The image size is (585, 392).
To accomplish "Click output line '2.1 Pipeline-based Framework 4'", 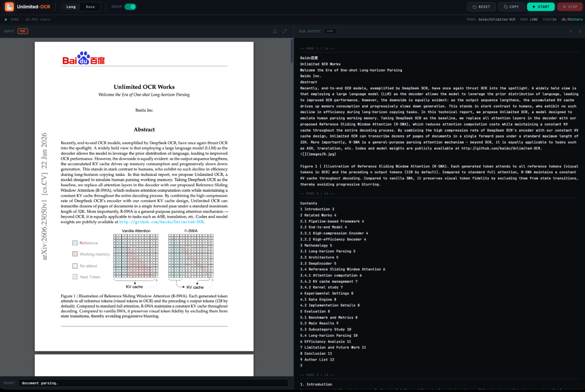I will tap(332, 221).
